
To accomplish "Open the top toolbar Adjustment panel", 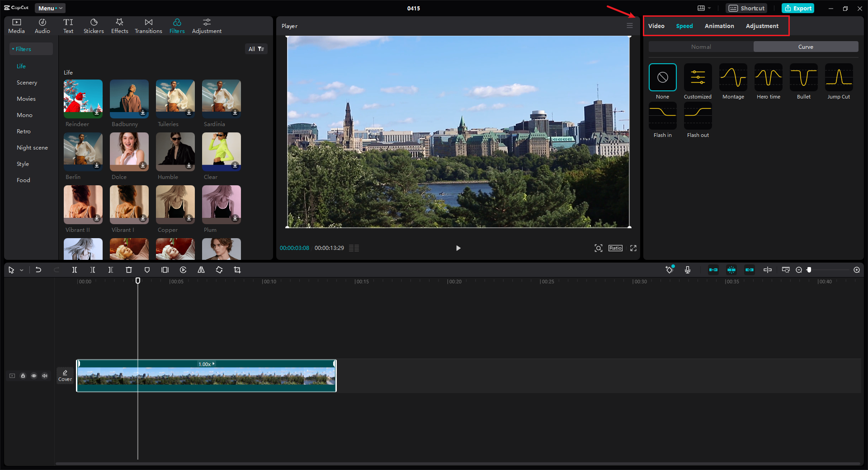I will point(207,26).
